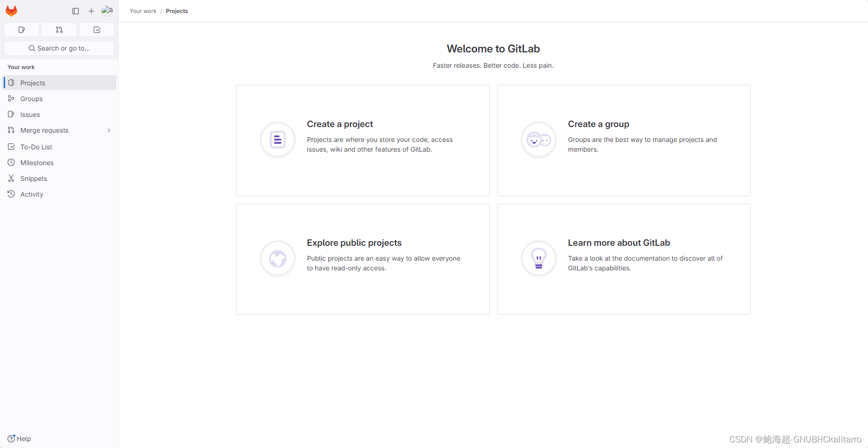Viewport: 868px width, 448px height.
Task: Open assigned issues shortcut button
Action: pyautogui.click(x=21, y=30)
